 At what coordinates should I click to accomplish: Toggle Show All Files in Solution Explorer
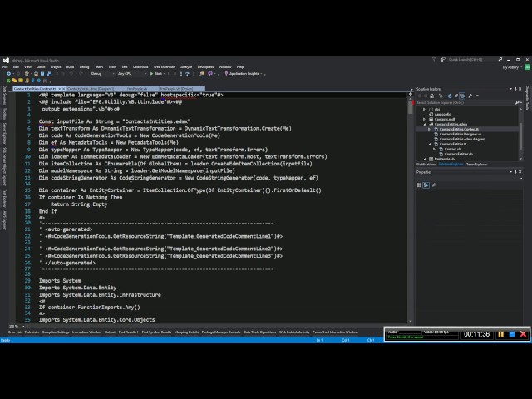click(462, 96)
